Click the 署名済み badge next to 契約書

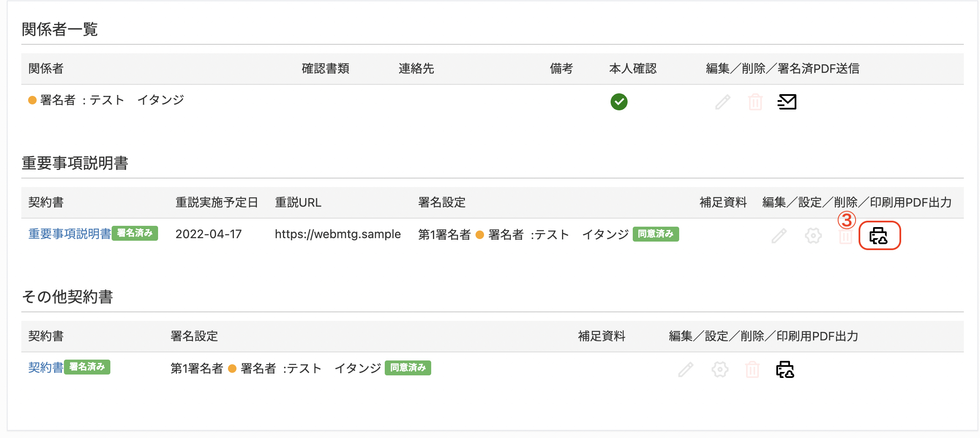point(87,367)
